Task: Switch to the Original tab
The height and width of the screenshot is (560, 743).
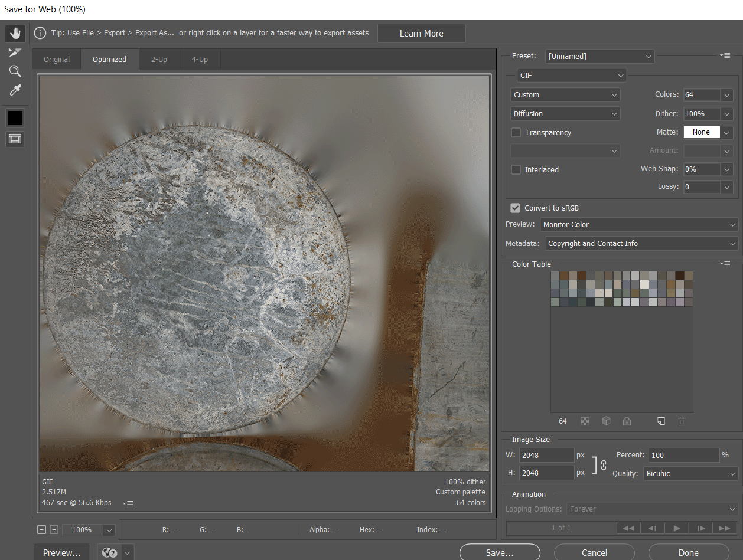Action: (x=57, y=60)
